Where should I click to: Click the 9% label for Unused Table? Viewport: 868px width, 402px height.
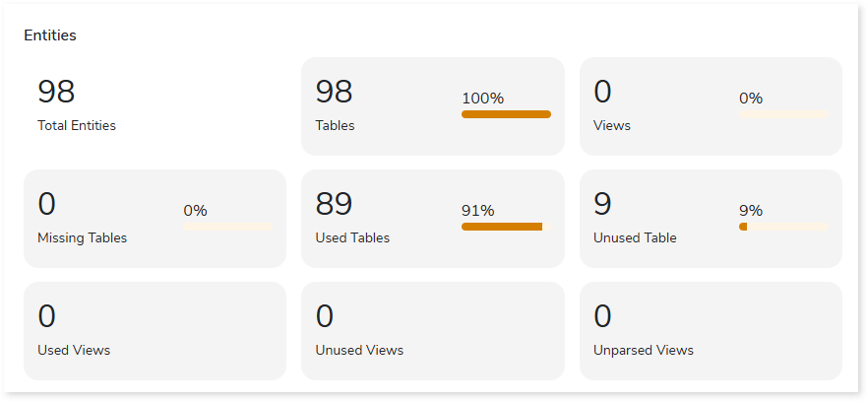pos(751,211)
